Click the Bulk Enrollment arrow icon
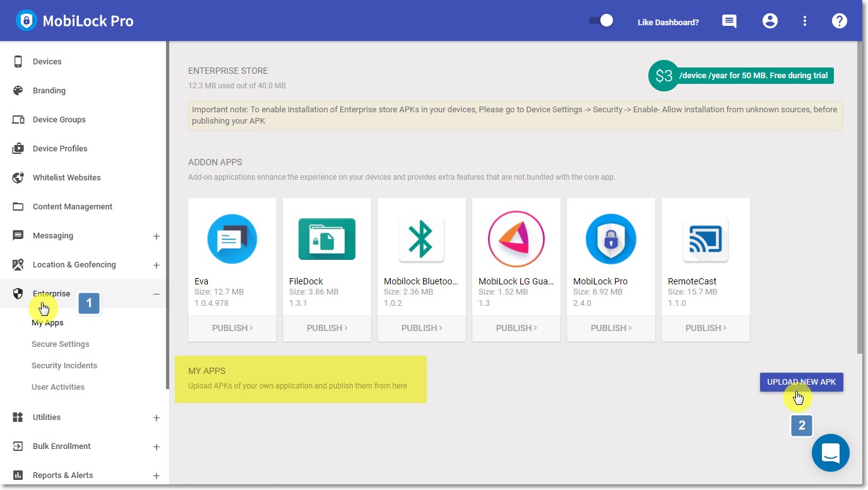The image size is (868, 490). tap(18, 446)
